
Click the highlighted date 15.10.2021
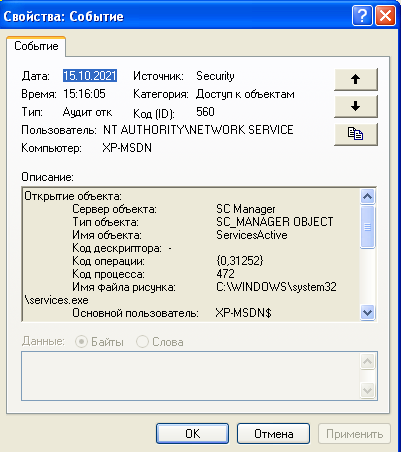(90, 76)
